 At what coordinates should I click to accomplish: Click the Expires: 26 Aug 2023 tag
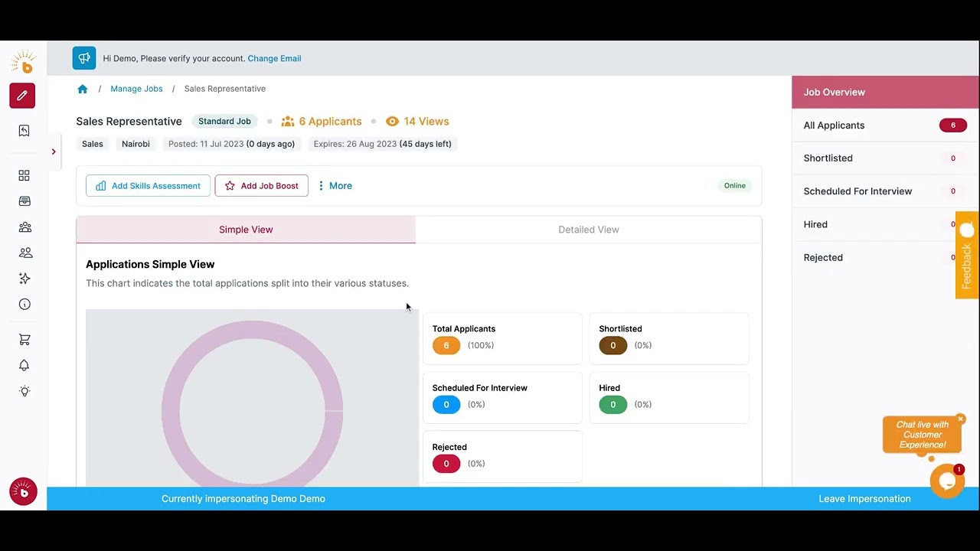point(383,144)
